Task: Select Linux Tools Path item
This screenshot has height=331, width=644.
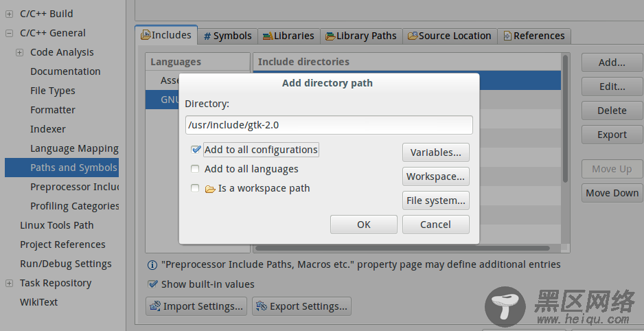Action: tap(57, 225)
